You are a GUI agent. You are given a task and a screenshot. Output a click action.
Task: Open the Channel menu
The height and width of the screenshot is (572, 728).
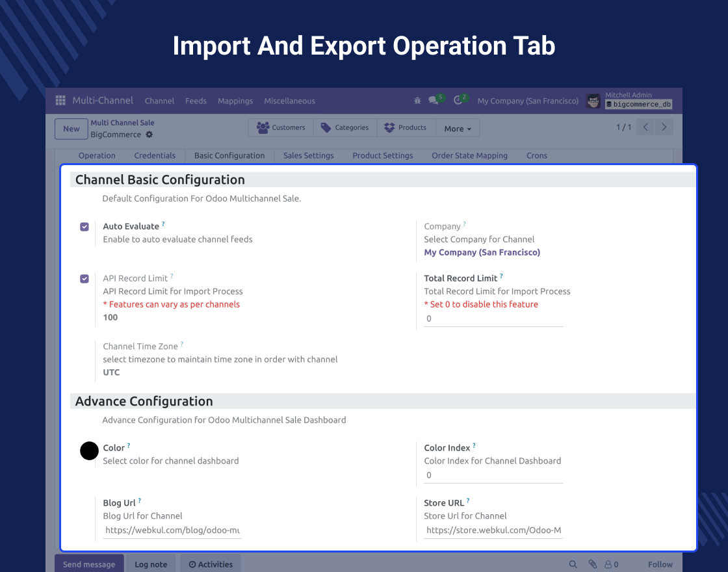pyautogui.click(x=159, y=101)
